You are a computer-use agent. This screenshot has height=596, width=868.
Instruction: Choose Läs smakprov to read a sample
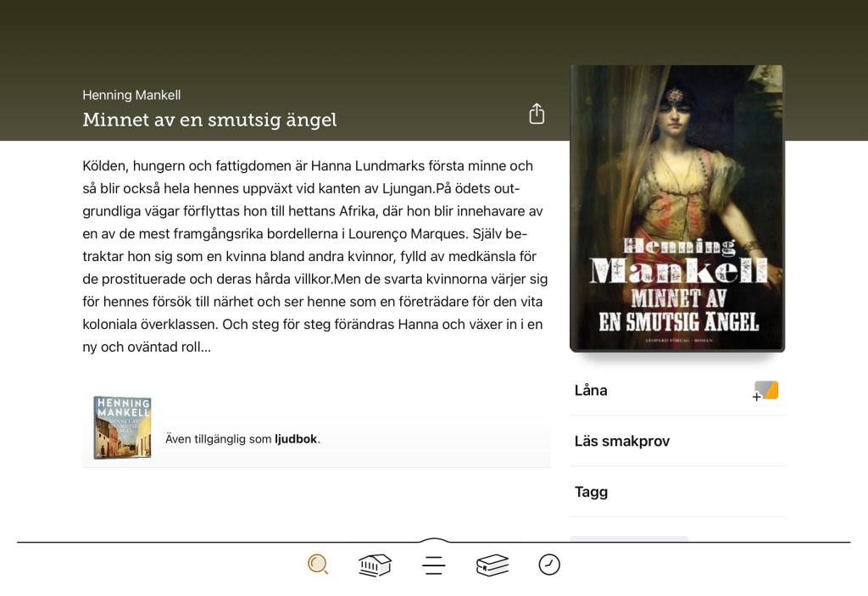pyautogui.click(x=677, y=441)
